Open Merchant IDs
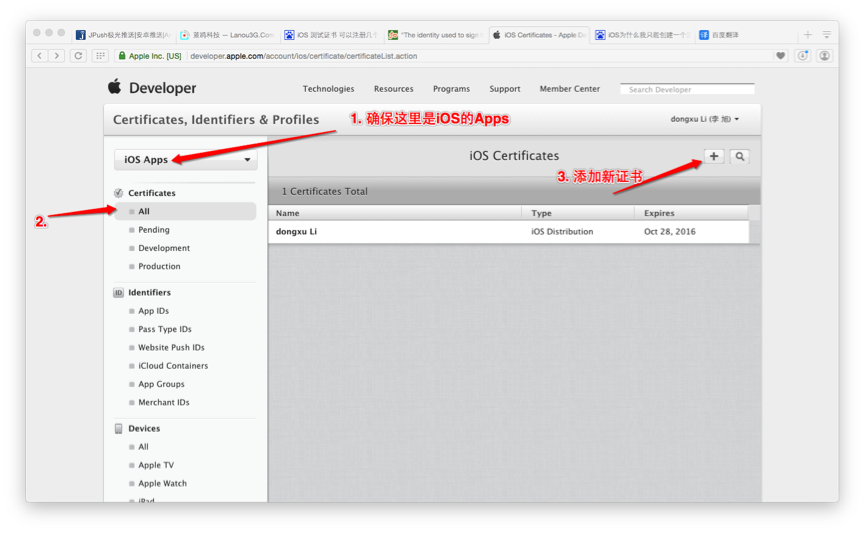 (163, 402)
